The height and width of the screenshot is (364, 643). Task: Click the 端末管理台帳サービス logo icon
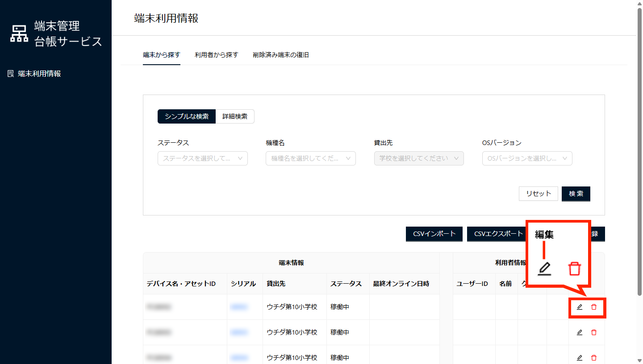[x=19, y=34]
